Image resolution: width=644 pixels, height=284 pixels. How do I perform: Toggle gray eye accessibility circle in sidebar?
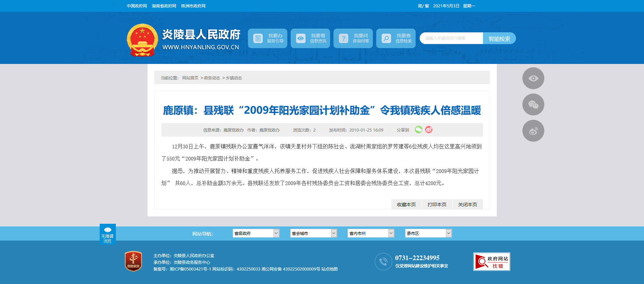[x=533, y=78]
